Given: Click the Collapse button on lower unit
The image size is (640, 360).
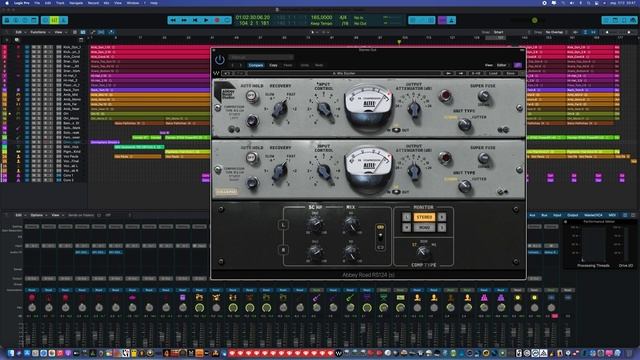Looking at the screenshot, I should 226,191.
